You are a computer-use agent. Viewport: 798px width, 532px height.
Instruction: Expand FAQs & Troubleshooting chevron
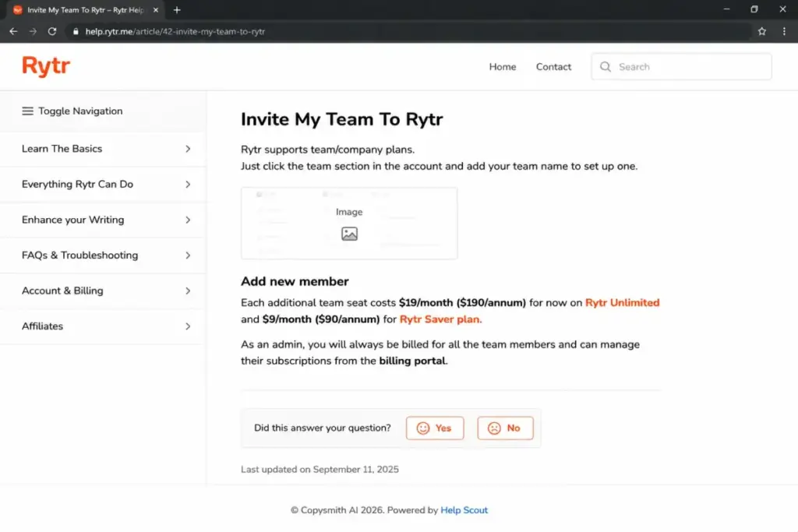[x=188, y=255]
